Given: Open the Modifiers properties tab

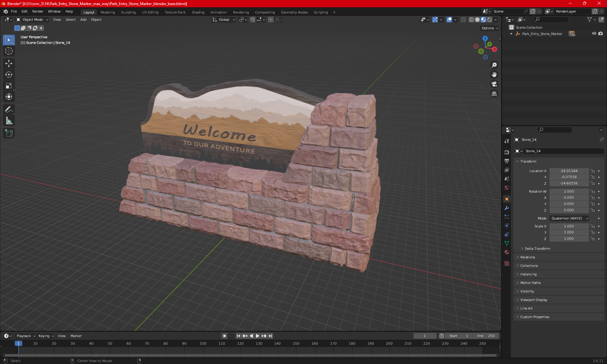Looking at the screenshot, I should (x=507, y=208).
